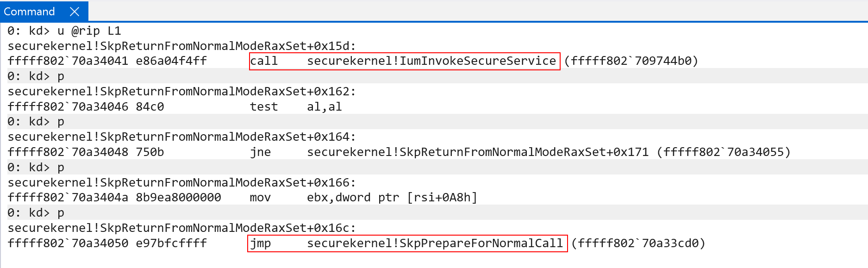Click symbol header SkpReturnFromNormalModeRaxSet+0x162
Image resolution: width=868 pixels, height=268 pixels.
pos(181,92)
